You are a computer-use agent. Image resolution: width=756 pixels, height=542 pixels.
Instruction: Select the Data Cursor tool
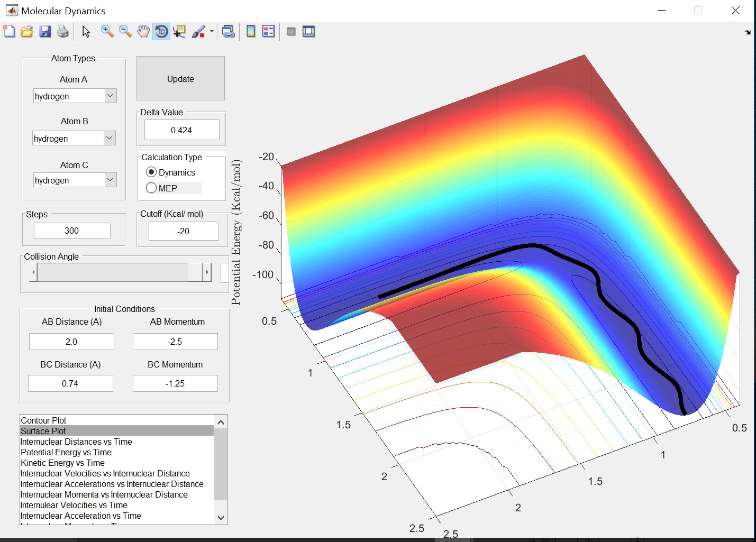click(179, 32)
